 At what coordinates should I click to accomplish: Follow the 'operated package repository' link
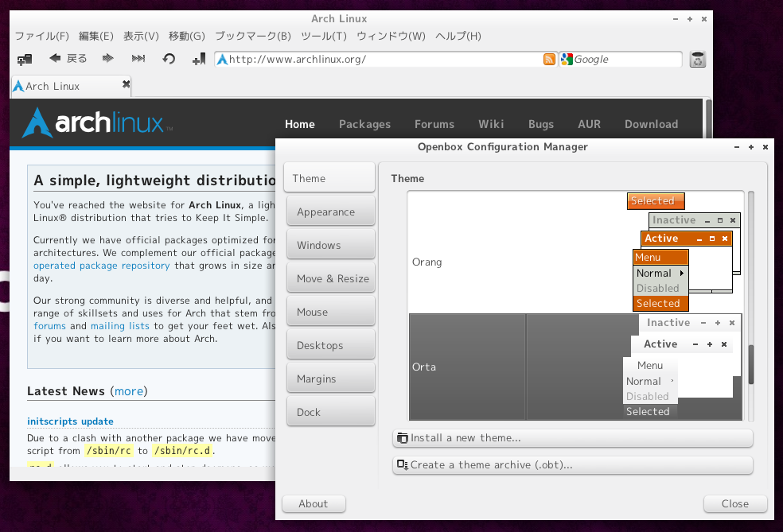tap(101, 266)
